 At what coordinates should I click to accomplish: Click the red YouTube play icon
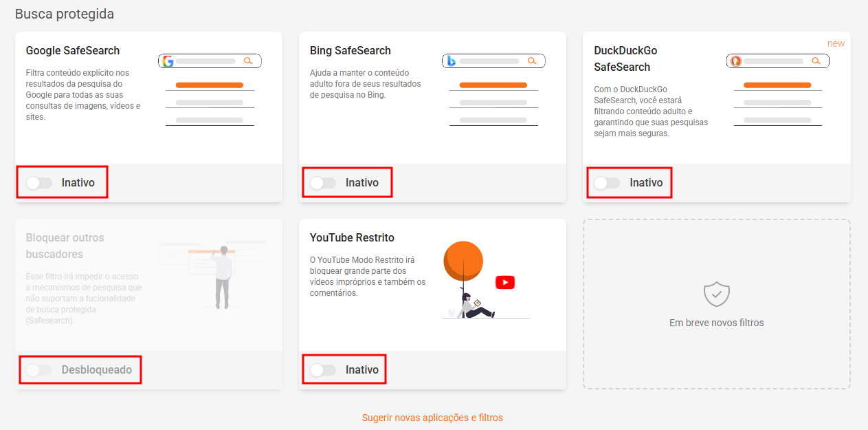click(x=505, y=282)
